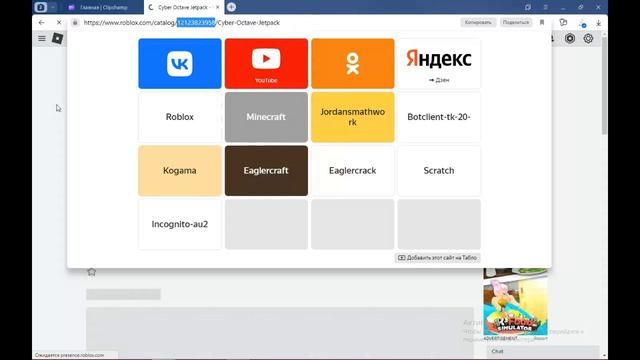Open the Eaglercrack tile
640x360 pixels.
pos(353,171)
